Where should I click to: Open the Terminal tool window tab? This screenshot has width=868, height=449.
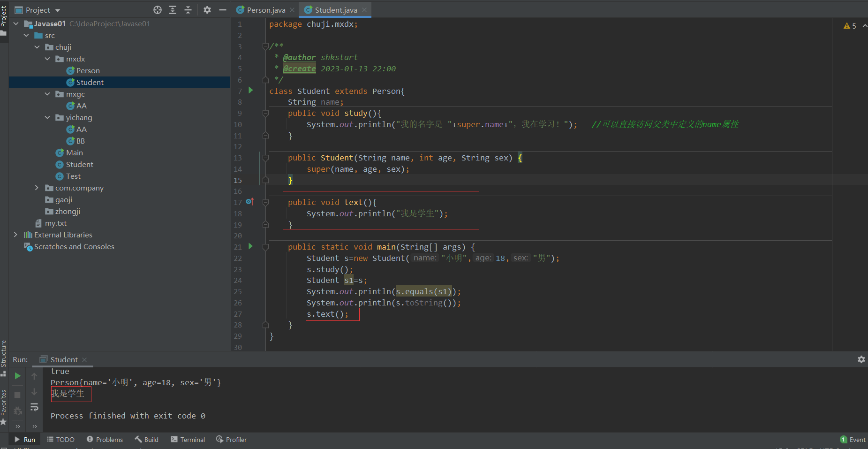pos(188,440)
